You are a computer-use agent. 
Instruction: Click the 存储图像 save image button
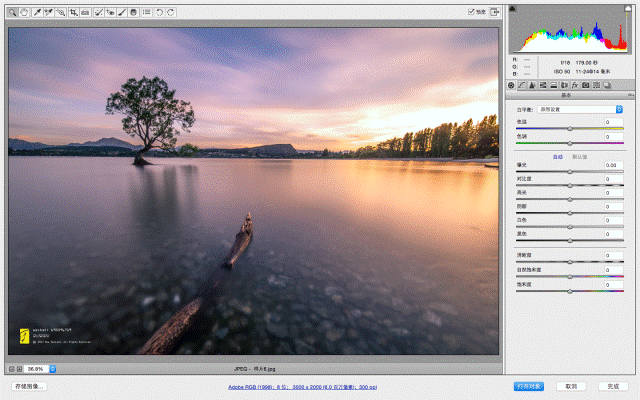(28, 386)
